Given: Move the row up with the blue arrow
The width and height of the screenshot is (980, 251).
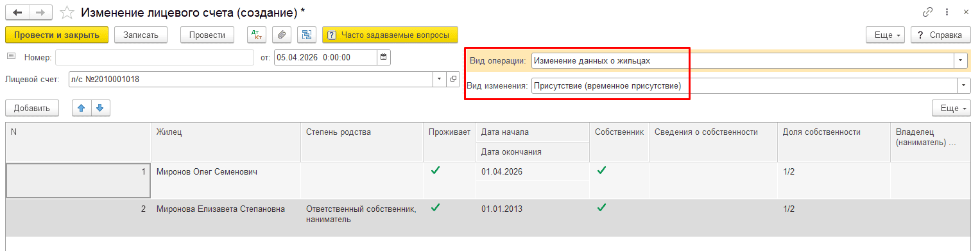Looking at the screenshot, I should click(x=81, y=108).
